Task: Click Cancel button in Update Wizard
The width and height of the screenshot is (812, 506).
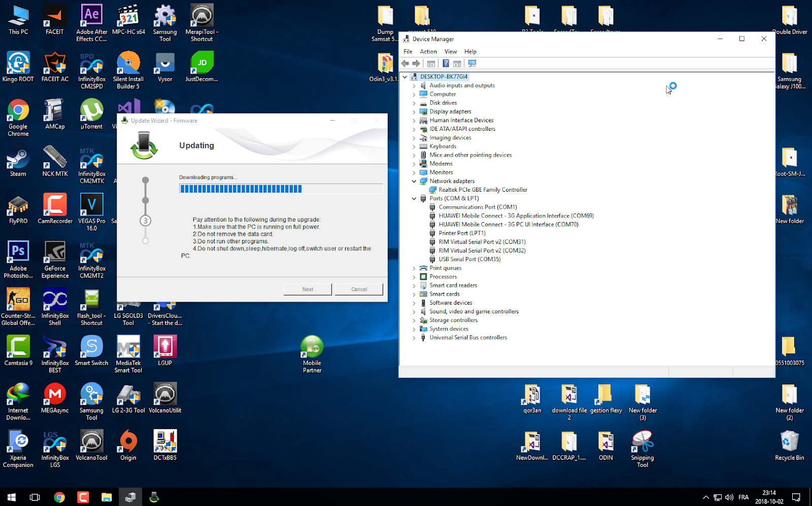Action: [359, 289]
